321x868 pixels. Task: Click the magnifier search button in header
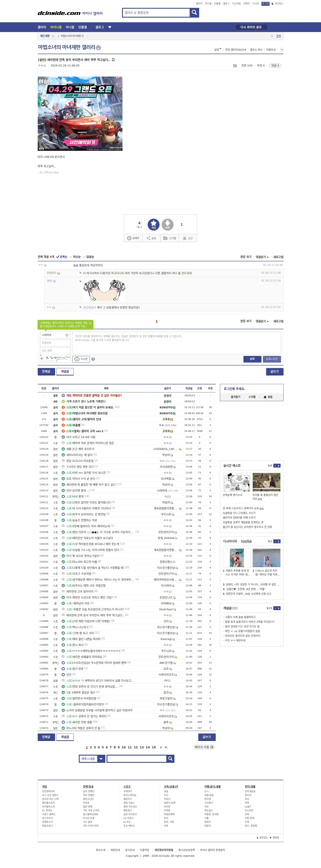(194, 13)
